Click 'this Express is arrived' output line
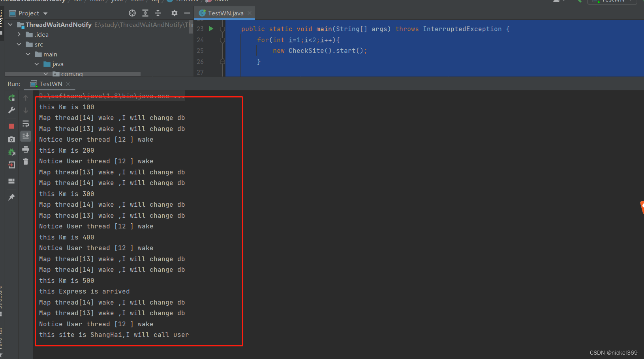Viewport: 644px width, 359px height. tap(84, 292)
